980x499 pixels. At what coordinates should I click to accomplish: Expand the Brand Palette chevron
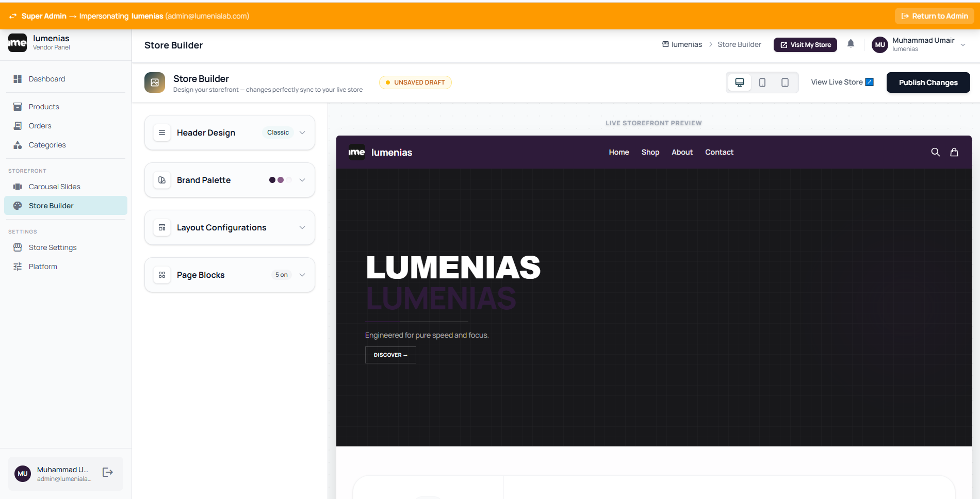(x=302, y=180)
